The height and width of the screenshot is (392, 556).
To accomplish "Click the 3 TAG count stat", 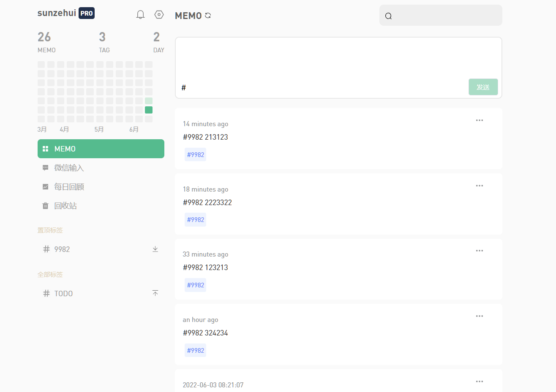I will pyautogui.click(x=104, y=42).
